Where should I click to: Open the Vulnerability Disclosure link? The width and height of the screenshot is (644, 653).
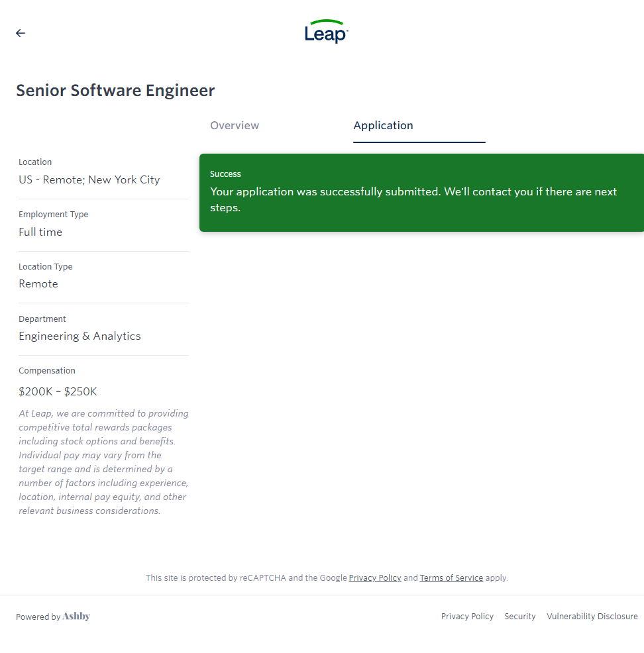(592, 617)
